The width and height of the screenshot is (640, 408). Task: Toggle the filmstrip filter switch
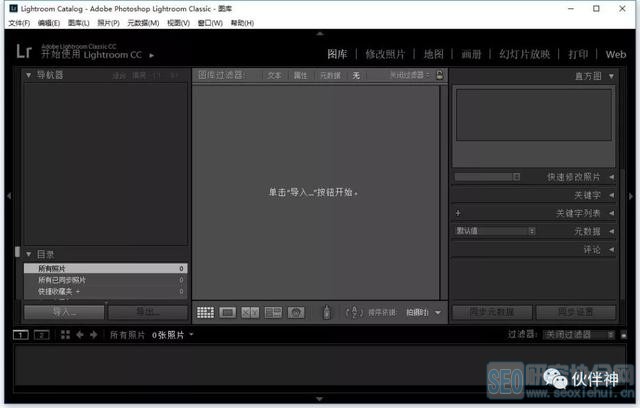(624, 335)
